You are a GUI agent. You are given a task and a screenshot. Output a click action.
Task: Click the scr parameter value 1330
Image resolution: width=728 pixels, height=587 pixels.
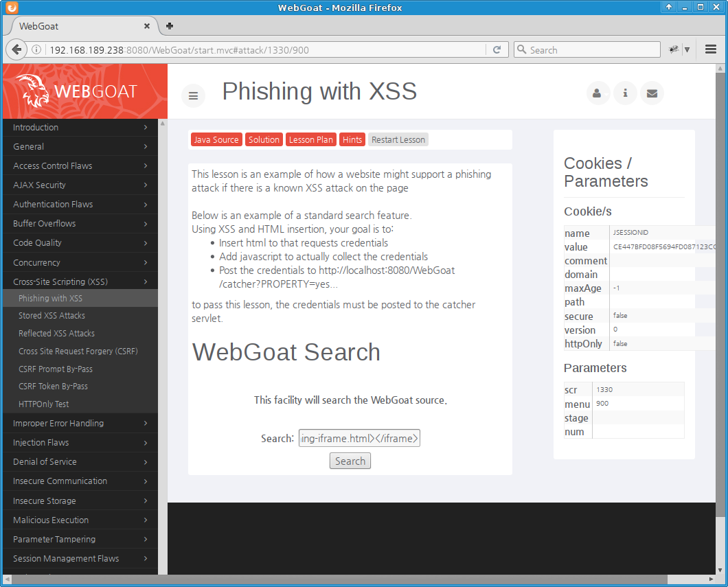[x=604, y=389]
